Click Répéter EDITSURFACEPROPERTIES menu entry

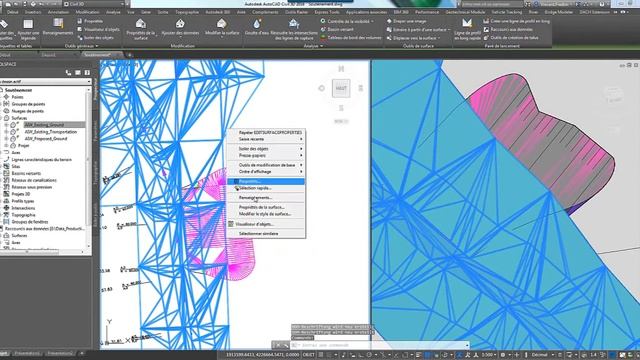point(266,133)
